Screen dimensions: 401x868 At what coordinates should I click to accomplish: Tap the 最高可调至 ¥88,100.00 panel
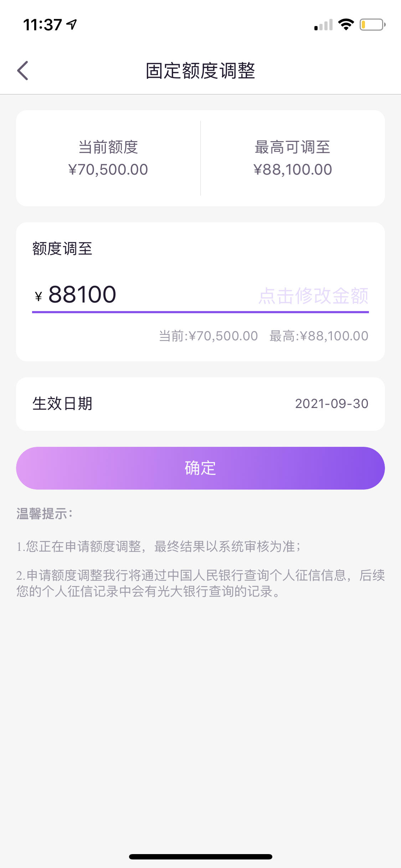tap(293, 158)
